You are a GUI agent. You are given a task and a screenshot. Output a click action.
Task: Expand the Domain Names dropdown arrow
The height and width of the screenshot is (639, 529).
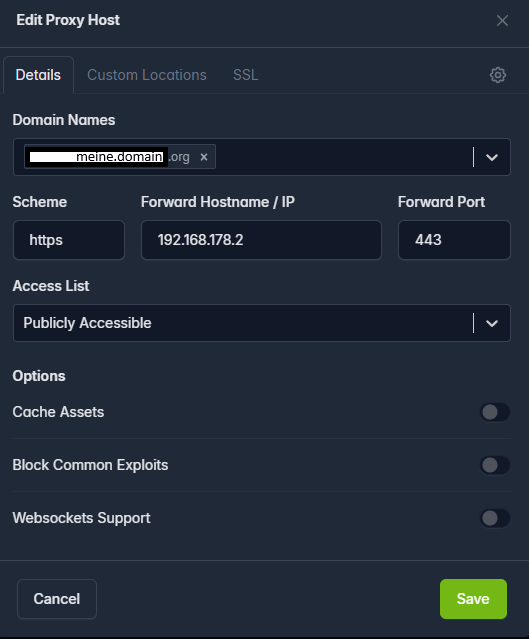[x=492, y=157]
